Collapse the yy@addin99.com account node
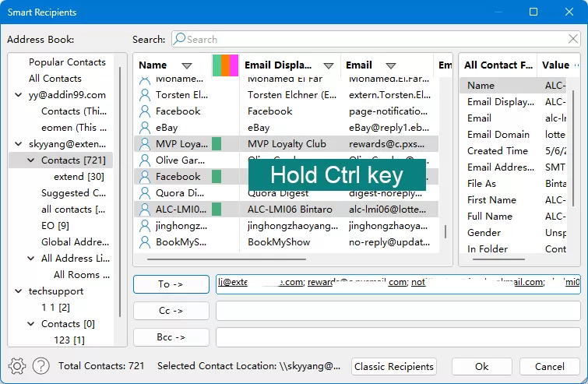The width and height of the screenshot is (588, 384). (18, 95)
